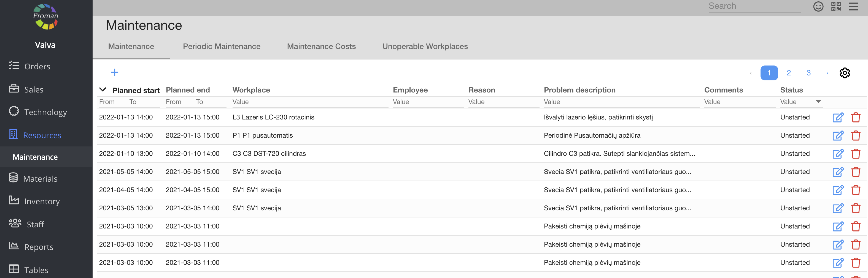Go to next page arrow
The image size is (868, 278).
827,73
